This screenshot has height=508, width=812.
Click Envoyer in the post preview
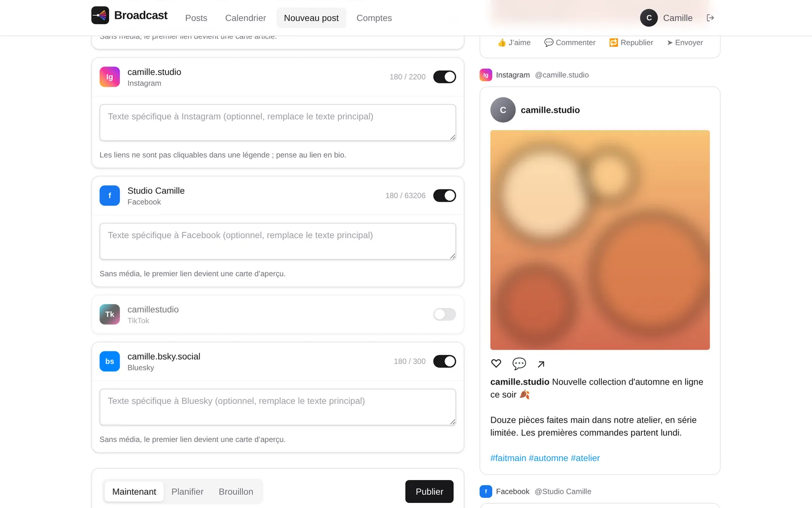(x=685, y=43)
